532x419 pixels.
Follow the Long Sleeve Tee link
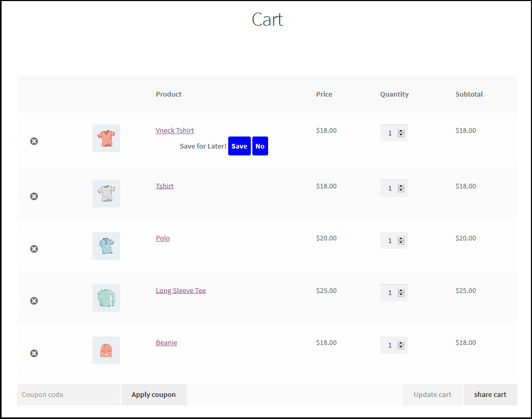pos(180,290)
